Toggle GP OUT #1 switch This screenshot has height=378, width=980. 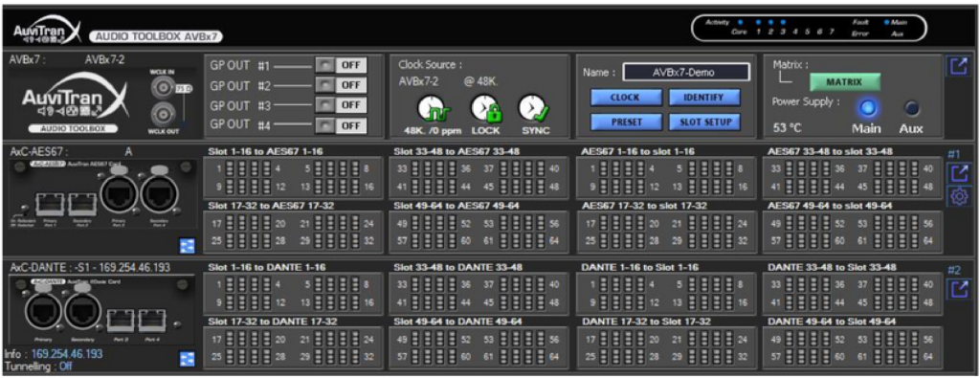click(341, 65)
